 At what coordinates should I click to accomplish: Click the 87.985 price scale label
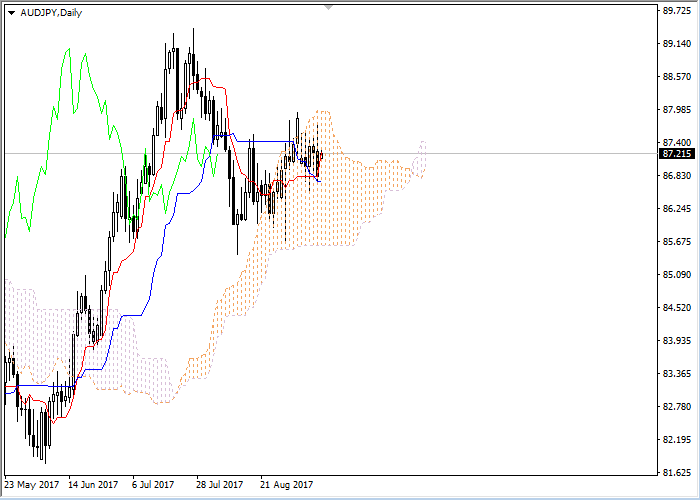coord(677,110)
